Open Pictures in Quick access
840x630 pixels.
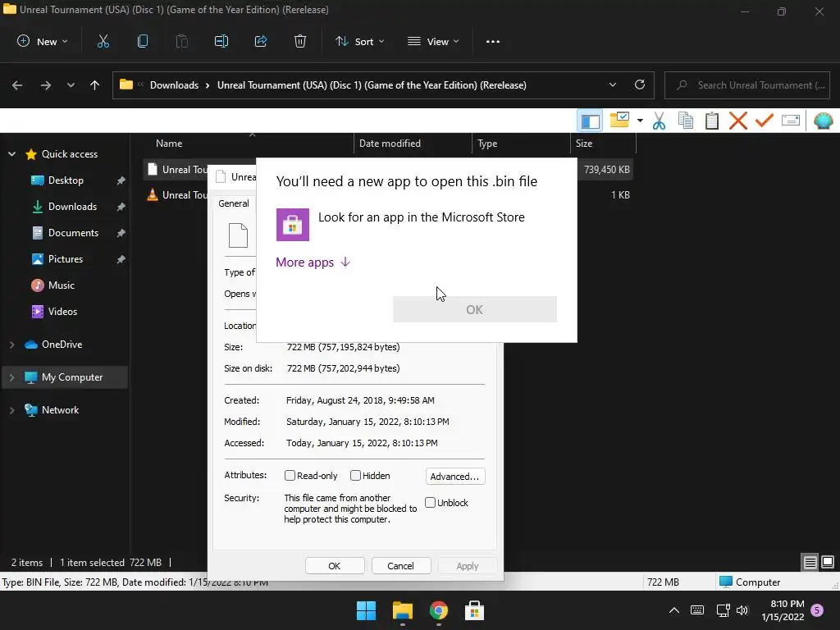click(66, 259)
